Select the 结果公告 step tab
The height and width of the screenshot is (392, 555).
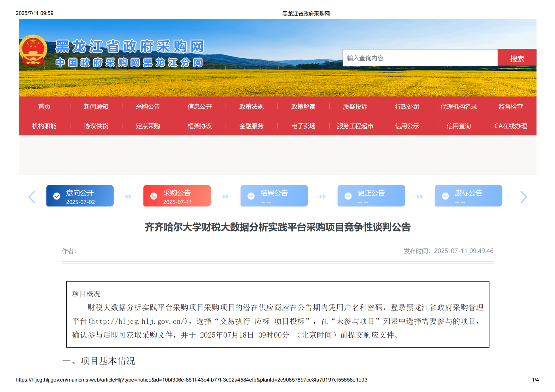coord(274,196)
